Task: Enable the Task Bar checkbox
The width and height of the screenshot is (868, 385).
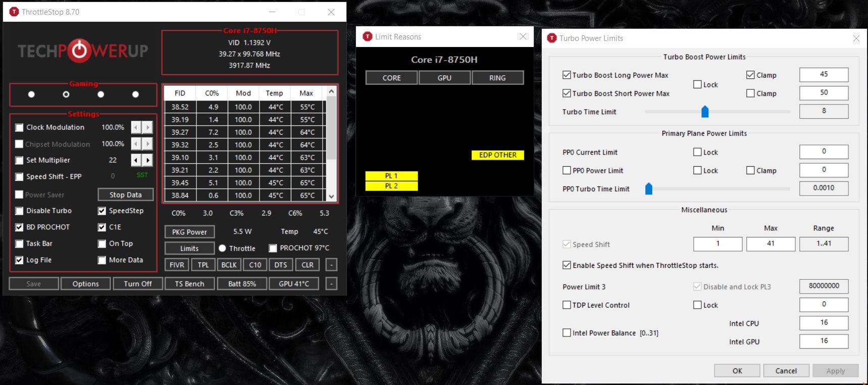Action: click(19, 244)
